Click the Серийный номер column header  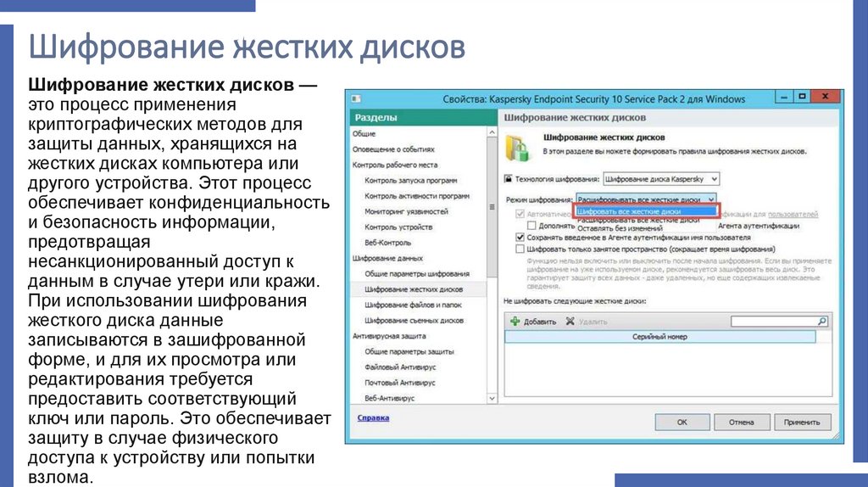(659, 337)
